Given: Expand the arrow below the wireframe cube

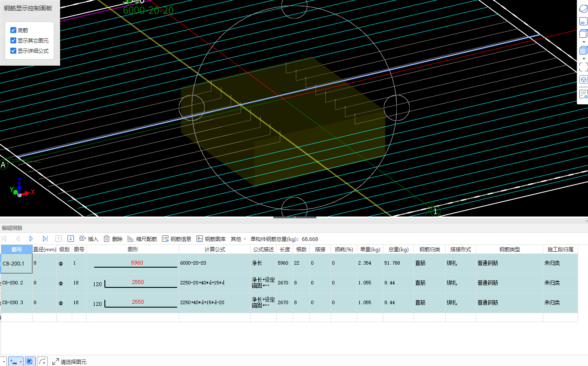Looking at the screenshot, I should (x=584, y=41).
